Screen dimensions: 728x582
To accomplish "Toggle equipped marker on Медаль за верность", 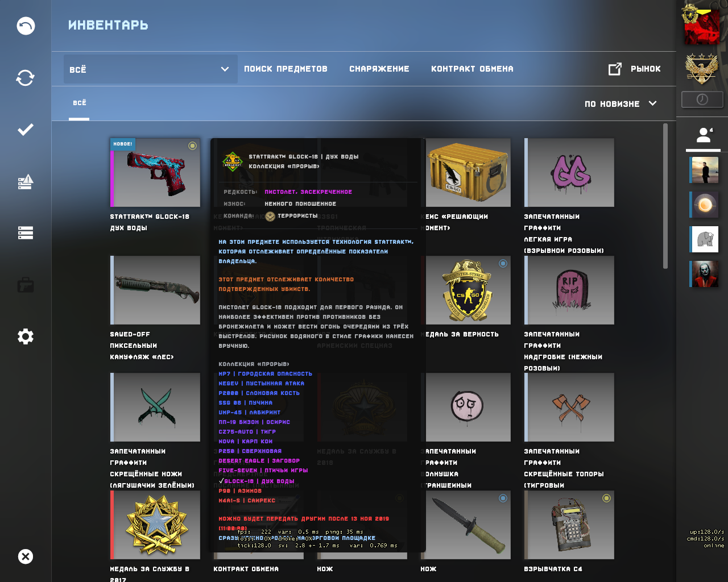I will (503, 263).
